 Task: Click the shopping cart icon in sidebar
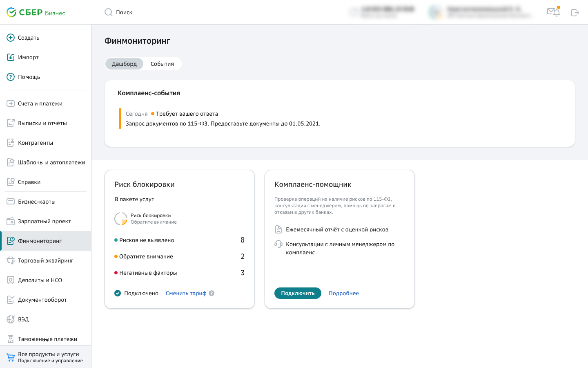(11, 357)
